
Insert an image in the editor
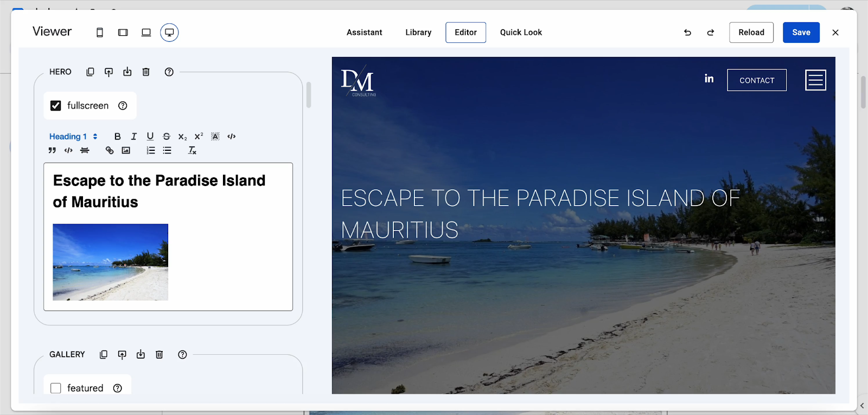(126, 150)
